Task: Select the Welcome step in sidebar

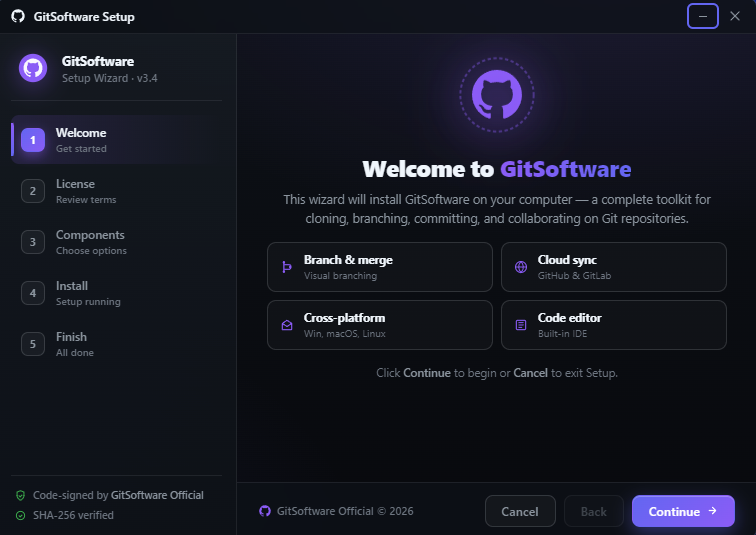Action: pyautogui.click(x=116, y=140)
